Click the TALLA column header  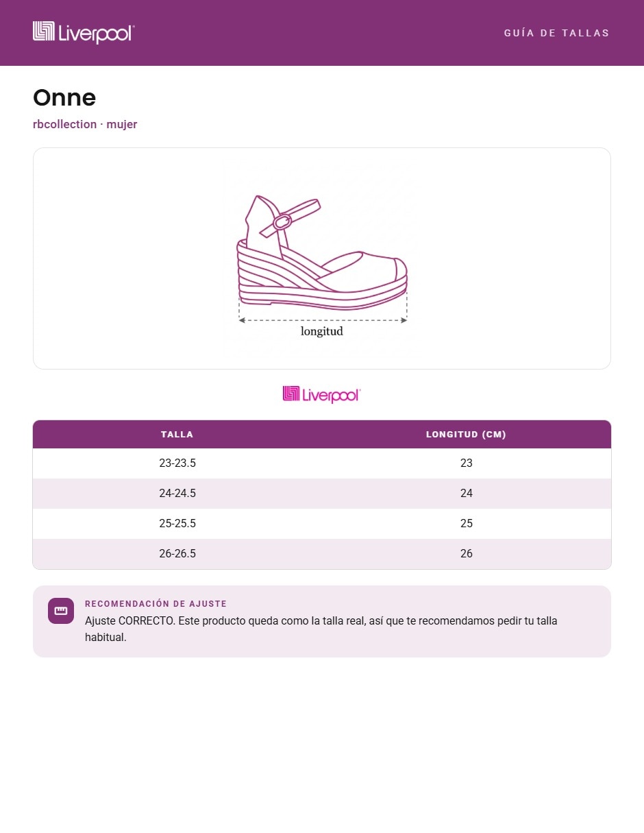(177, 434)
